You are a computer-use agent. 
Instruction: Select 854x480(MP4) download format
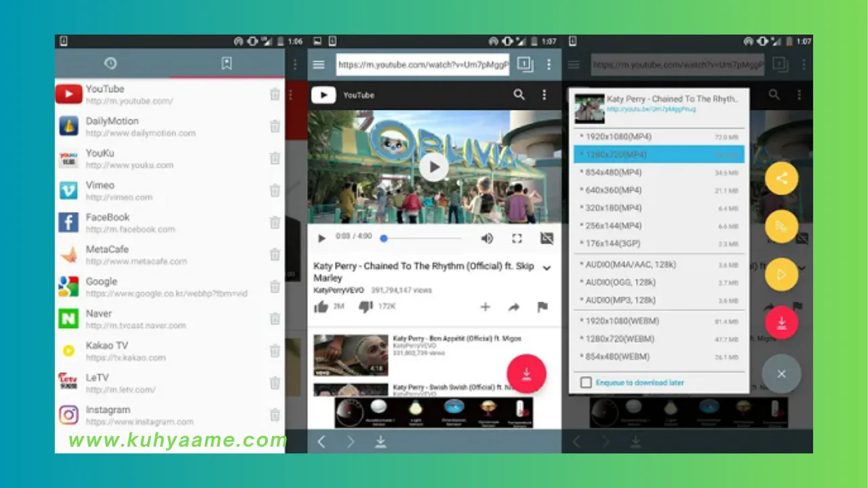pos(658,173)
